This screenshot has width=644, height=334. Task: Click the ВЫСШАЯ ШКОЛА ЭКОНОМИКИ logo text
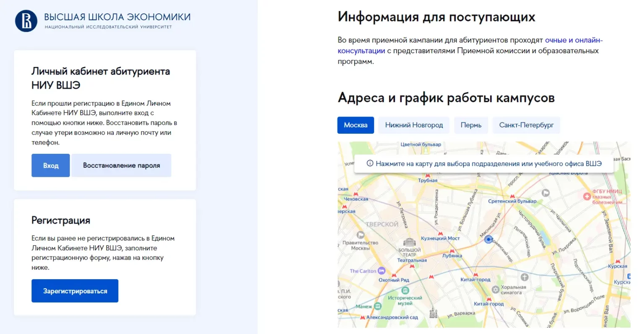117,17
